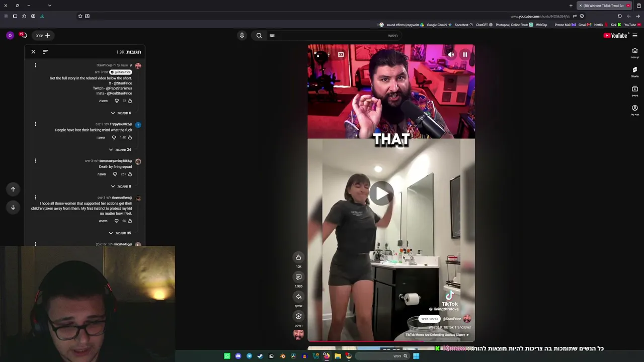This screenshot has height=362, width=644.
Task: Open the channel's sound avatar below Remix
Action: 298,334
